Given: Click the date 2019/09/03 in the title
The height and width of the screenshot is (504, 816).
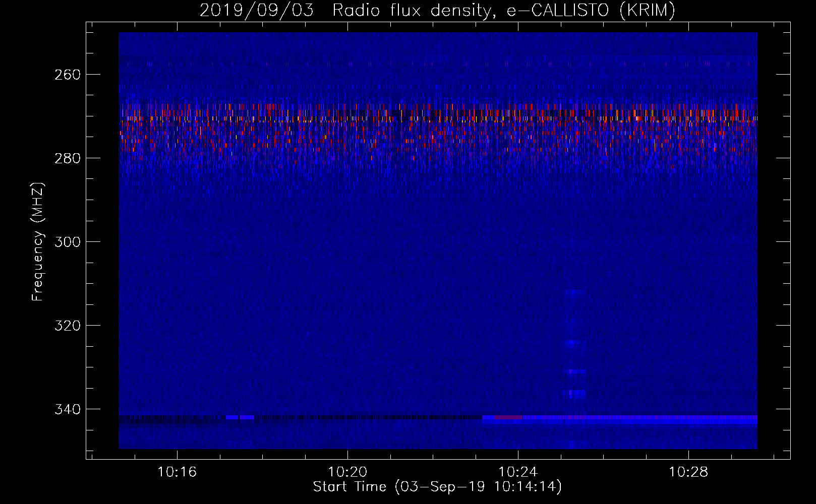Looking at the screenshot, I should coord(257,10).
